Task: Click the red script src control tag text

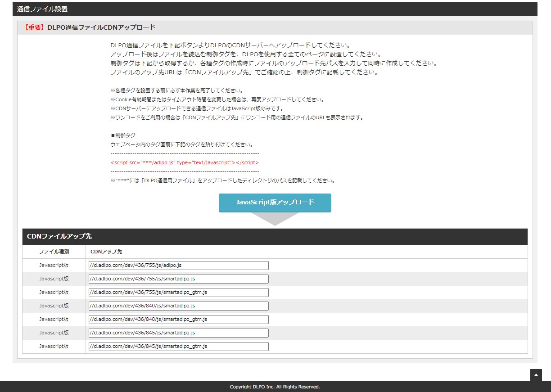Action: (185, 162)
